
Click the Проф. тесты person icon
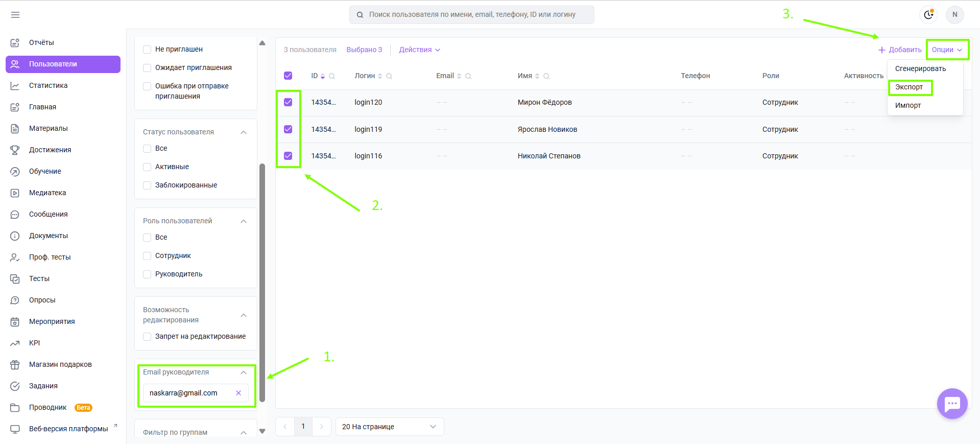coord(15,257)
